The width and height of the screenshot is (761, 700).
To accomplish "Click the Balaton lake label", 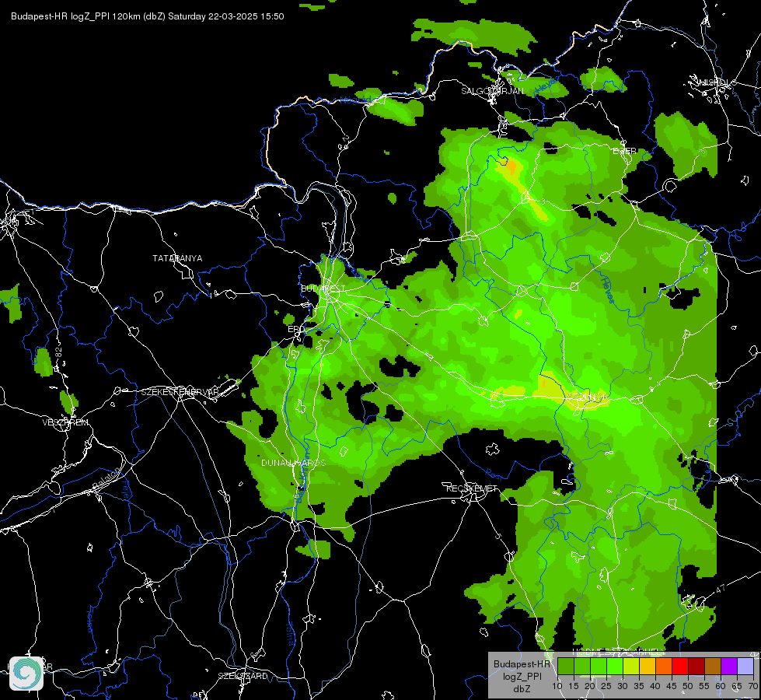I will point(106,479).
